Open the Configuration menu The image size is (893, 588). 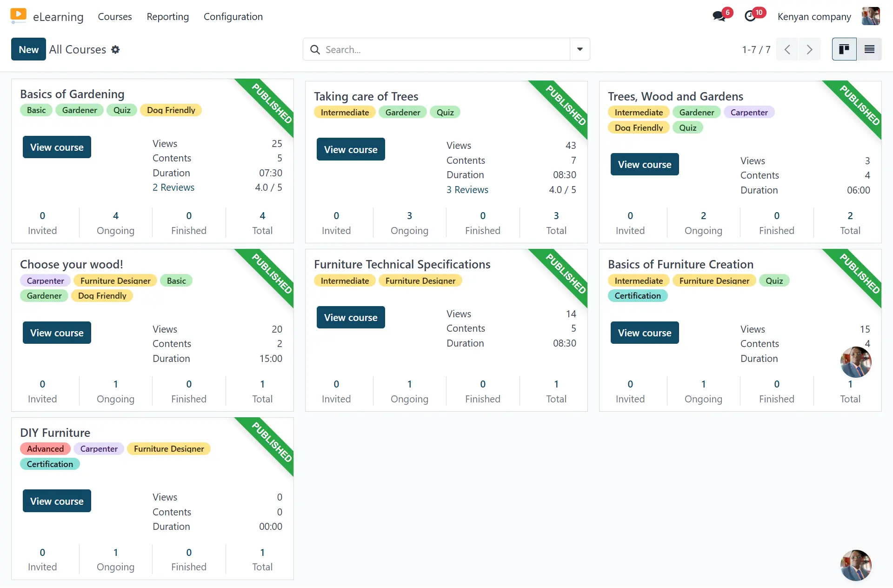[233, 17]
